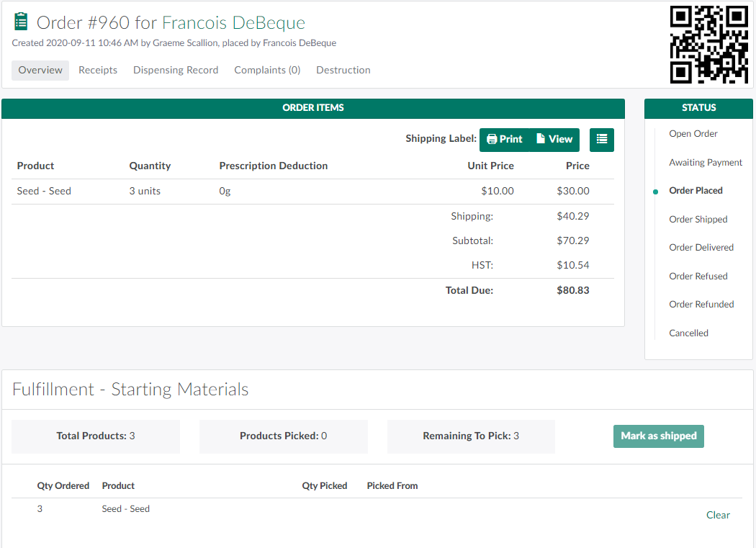Click the order QR code image
Screen dimensions: 756x548
pos(708,45)
